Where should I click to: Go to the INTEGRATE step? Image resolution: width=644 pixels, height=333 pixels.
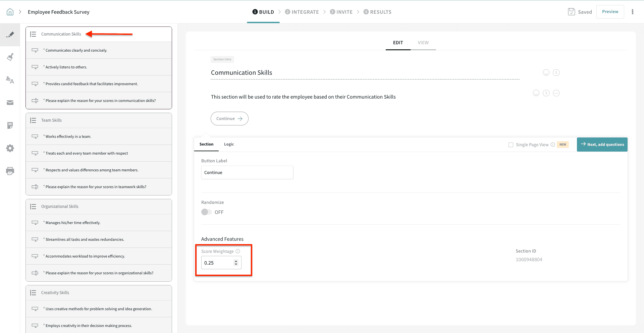click(302, 12)
